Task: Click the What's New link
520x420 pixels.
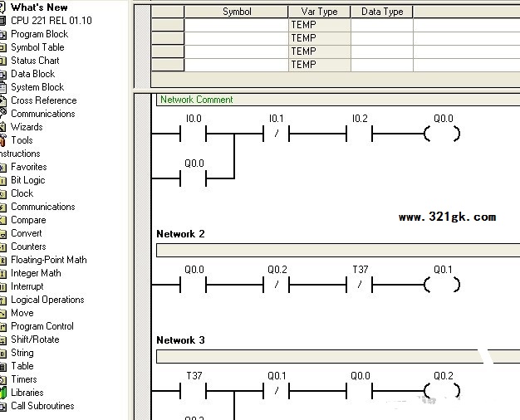Action: (x=39, y=7)
